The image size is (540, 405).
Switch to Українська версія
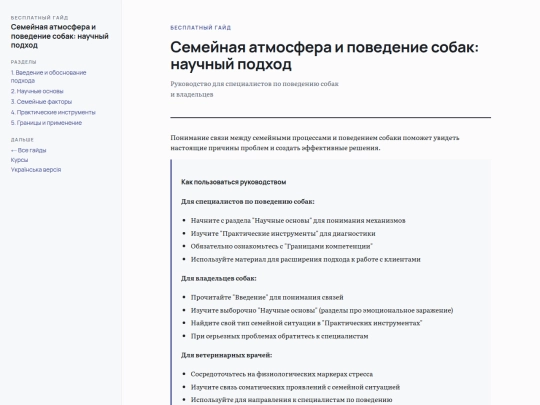tap(36, 169)
